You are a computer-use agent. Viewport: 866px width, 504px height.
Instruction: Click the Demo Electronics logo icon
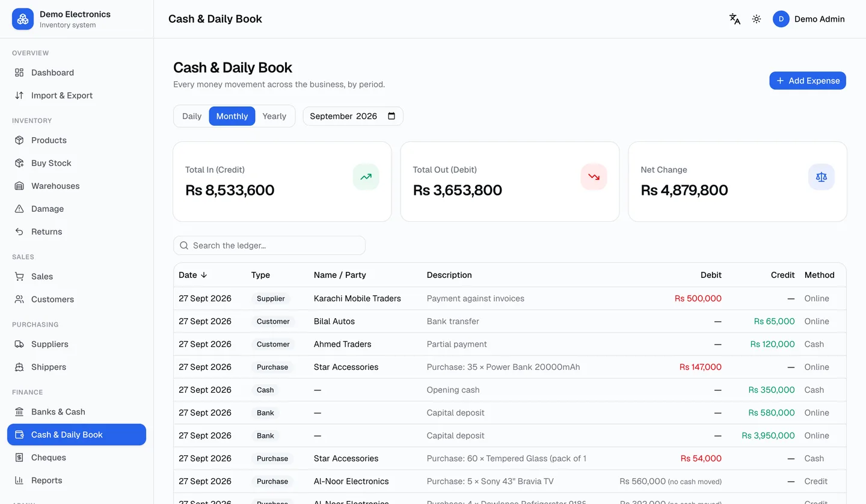coord(23,19)
